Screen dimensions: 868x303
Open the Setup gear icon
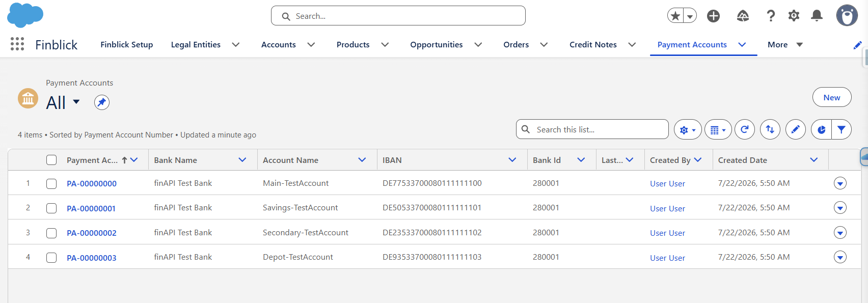(794, 16)
